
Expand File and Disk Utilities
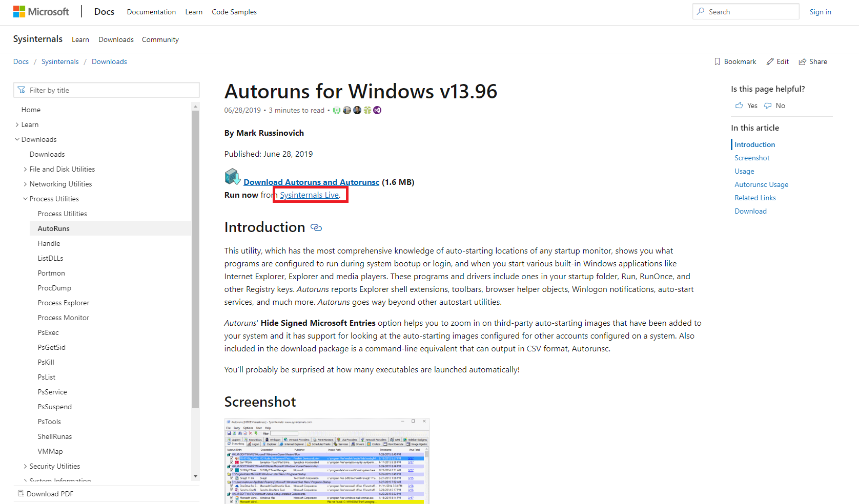click(25, 169)
